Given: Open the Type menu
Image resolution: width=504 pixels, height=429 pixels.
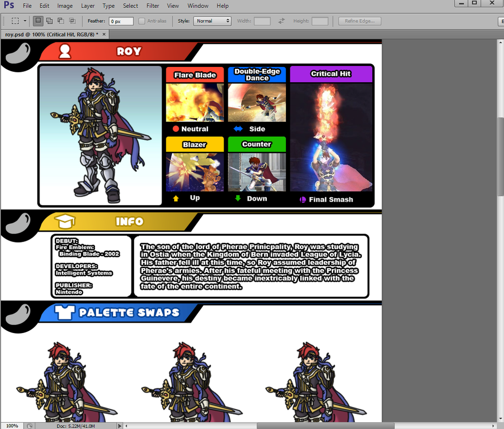Looking at the screenshot, I should coord(108,6).
